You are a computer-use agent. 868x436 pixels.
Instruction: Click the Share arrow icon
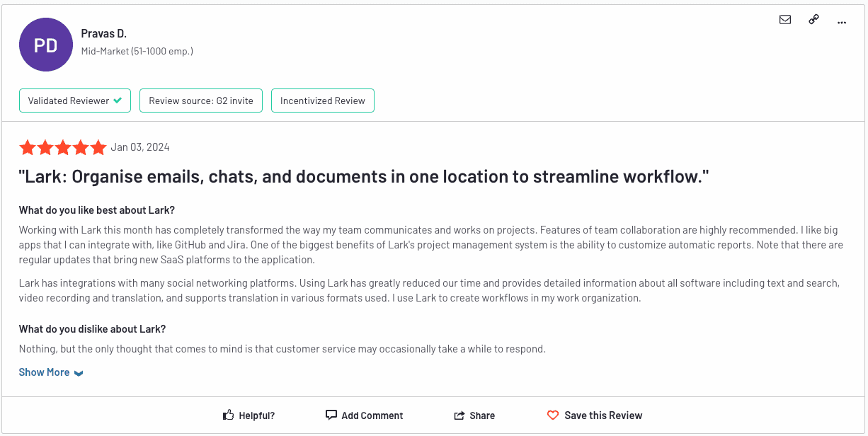459,415
